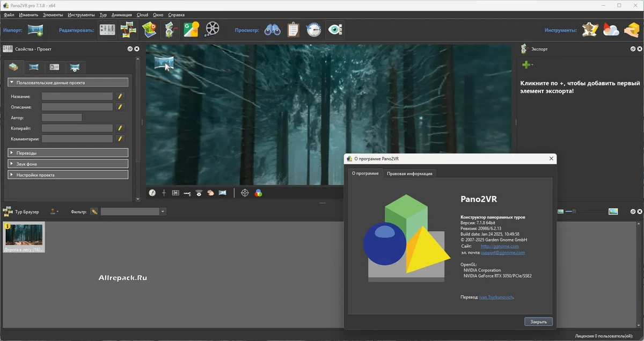This screenshot has height=341, width=644.
Task: Open the Анимация menu
Action: (x=121, y=15)
